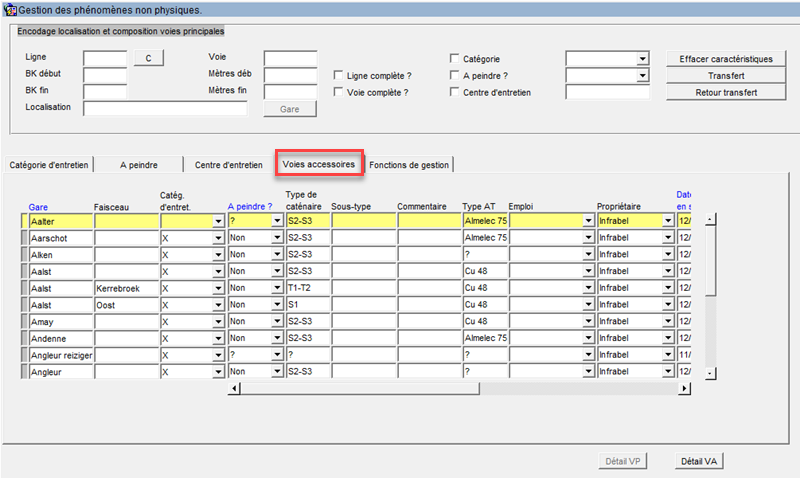The width and height of the screenshot is (800, 478).
Task: Click the Centre d'entretien text field at top
Action: [x=608, y=92]
